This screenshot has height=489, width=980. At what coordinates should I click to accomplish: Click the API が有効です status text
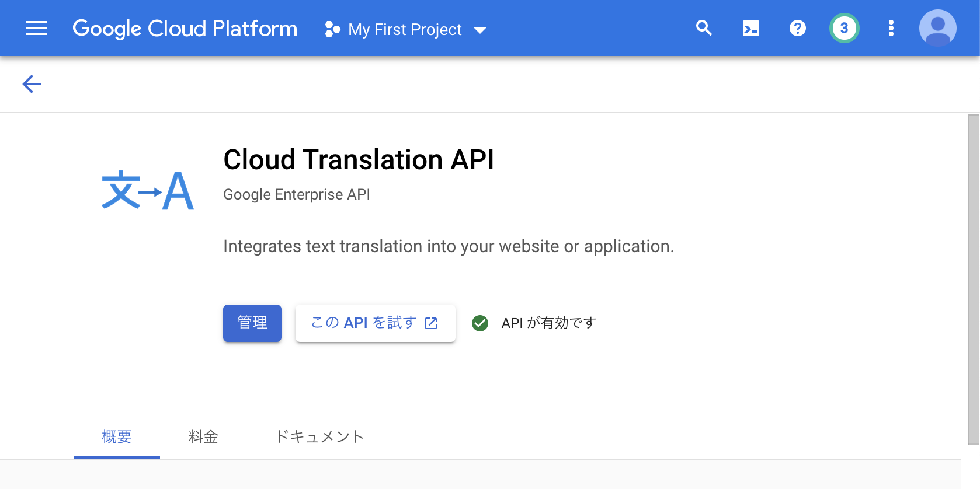[548, 323]
